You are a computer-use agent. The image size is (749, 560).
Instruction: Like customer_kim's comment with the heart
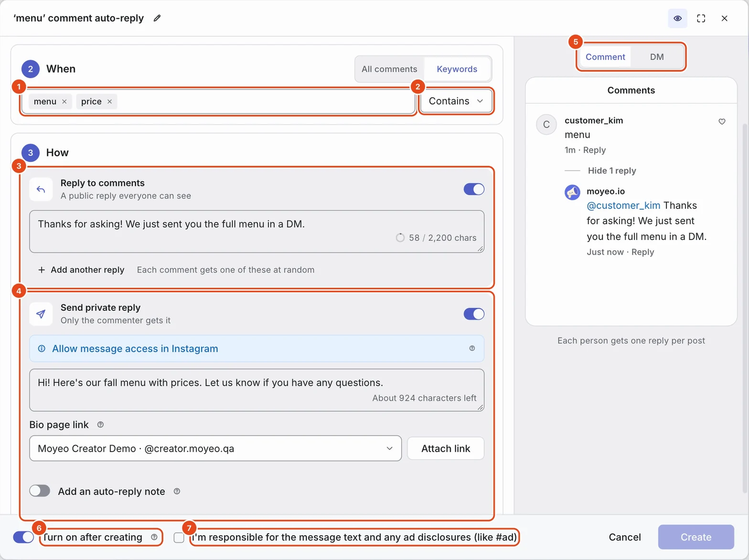(722, 121)
